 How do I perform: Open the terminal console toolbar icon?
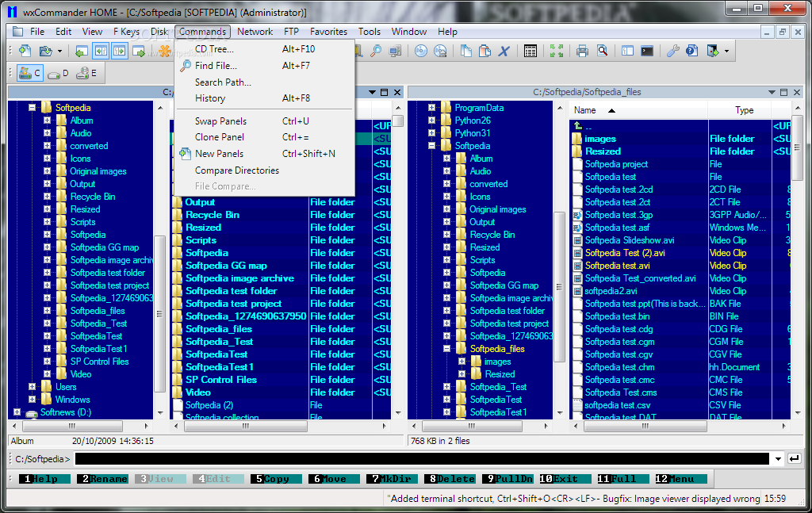click(x=647, y=51)
